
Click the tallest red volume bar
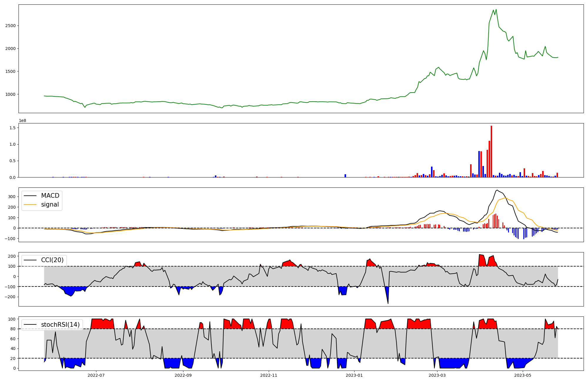pyautogui.click(x=491, y=151)
